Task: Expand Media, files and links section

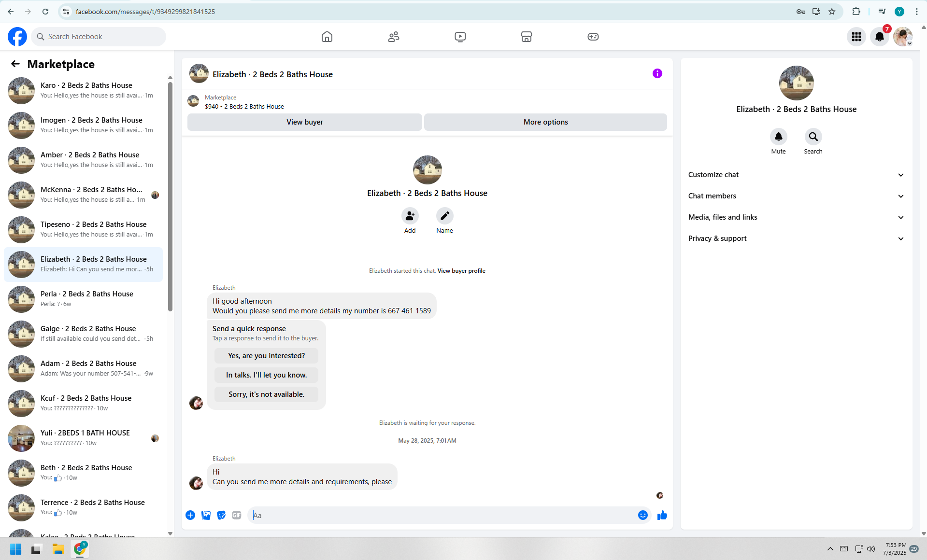Action: pyautogui.click(x=796, y=217)
